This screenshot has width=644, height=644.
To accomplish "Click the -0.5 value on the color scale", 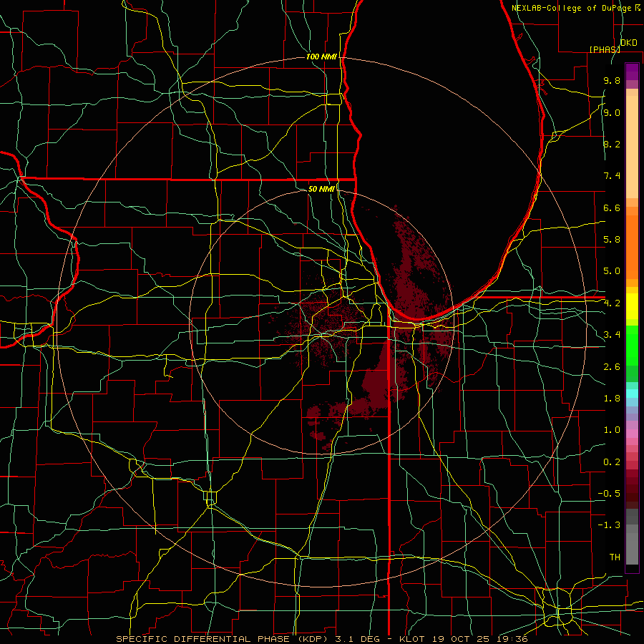I will (609, 494).
